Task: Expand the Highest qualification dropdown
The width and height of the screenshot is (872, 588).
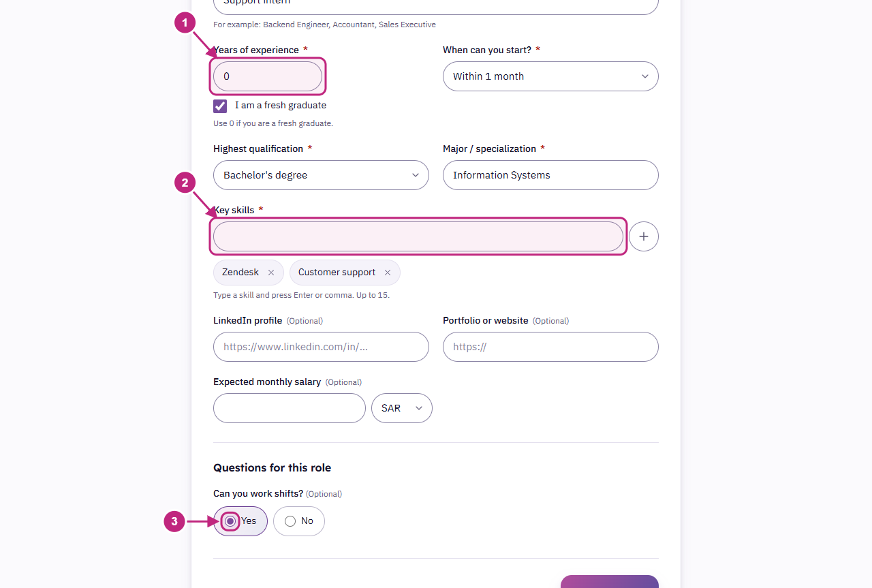Action: 321,175
